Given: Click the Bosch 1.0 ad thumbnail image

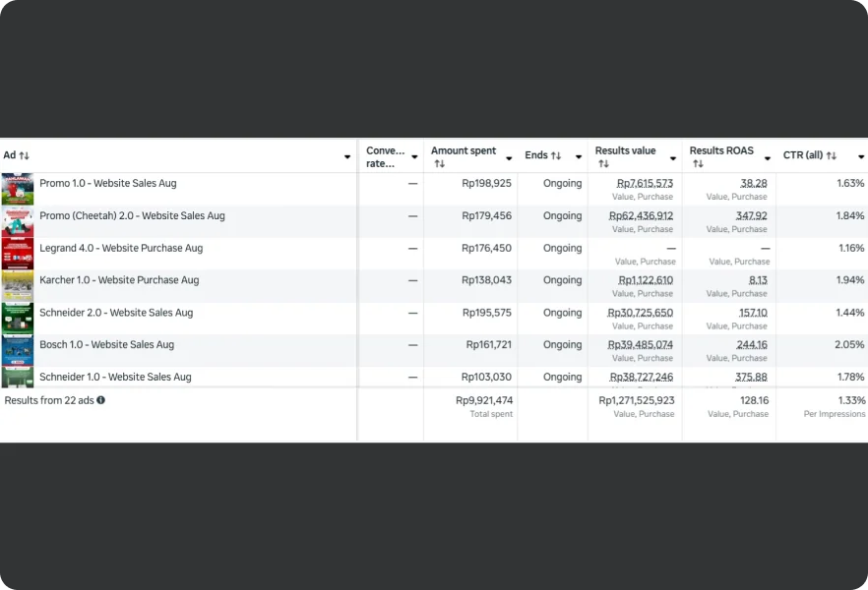Looking at the screenshot, I should point(18,350).
